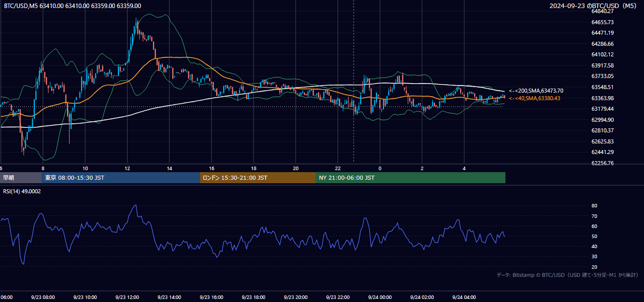Click RSI scale value 60
644x302 pixels.
coord(594,226)
